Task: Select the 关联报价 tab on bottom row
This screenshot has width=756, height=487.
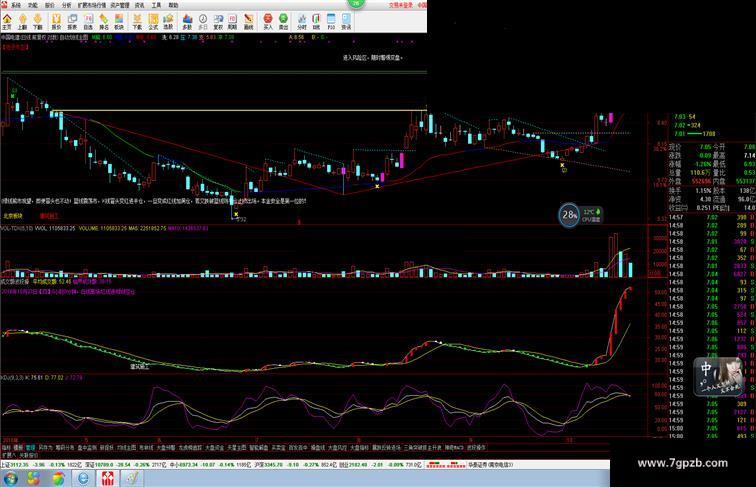Action: (28, 454)
